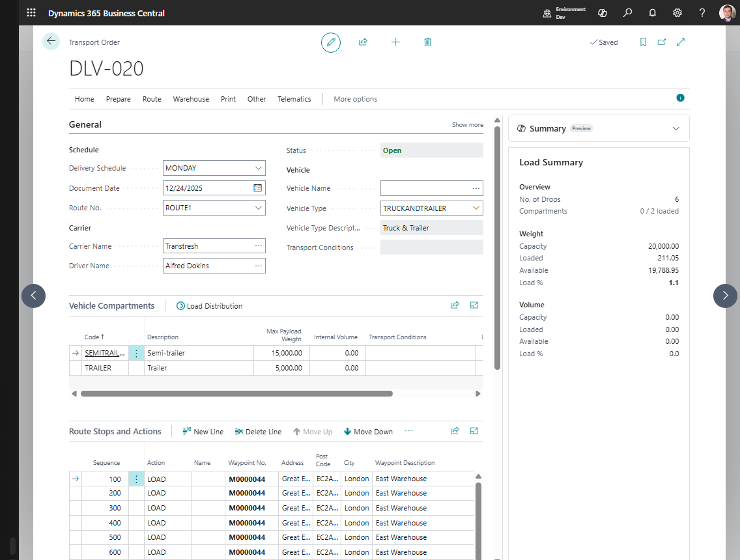
Task: Click the pencil edit icon
Action: pyautogui.click(x=331, y=42)
